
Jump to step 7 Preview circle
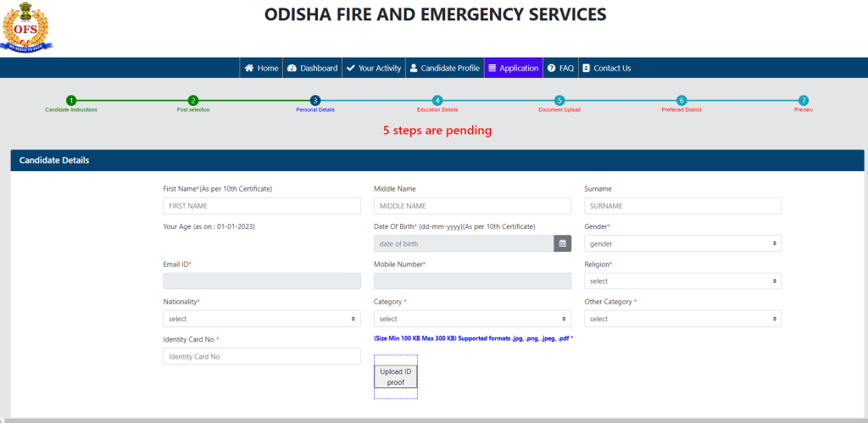(804, 100)
